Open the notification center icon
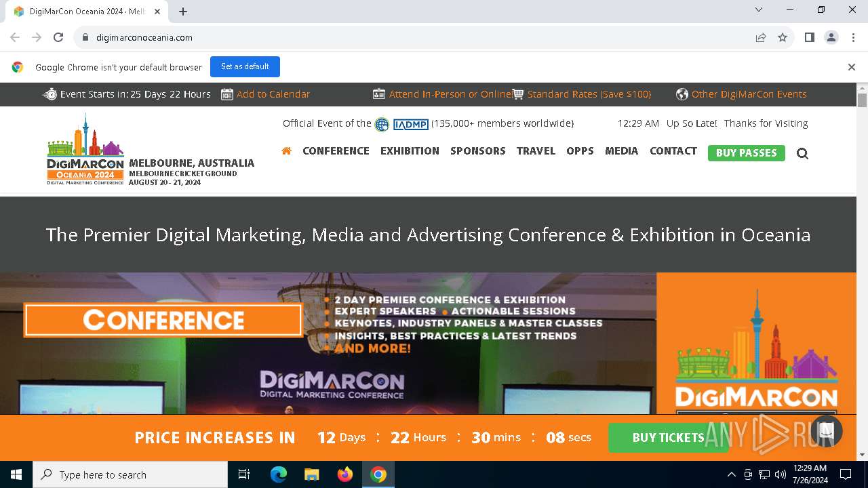Screen dimensions: 868x488 click(846, 474)
